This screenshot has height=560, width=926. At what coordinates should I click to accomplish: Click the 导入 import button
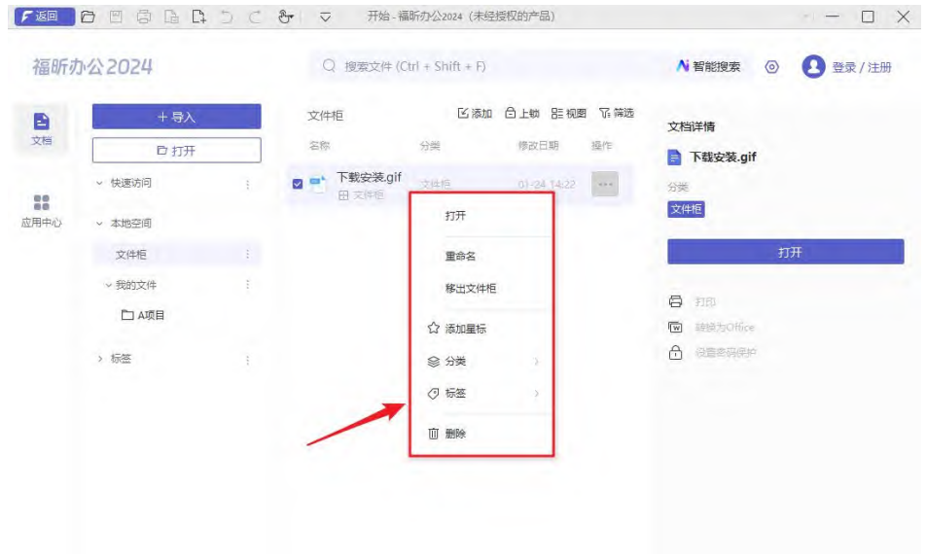click(177, 117)
